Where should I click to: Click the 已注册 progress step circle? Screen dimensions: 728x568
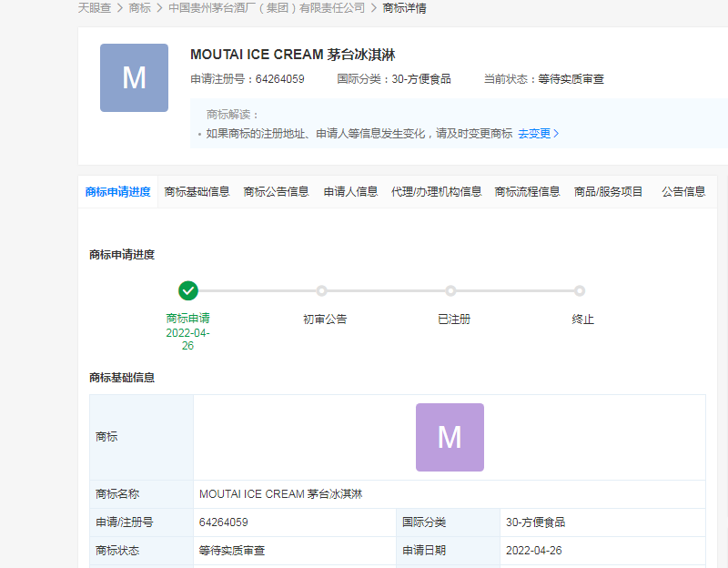point(450,291)
